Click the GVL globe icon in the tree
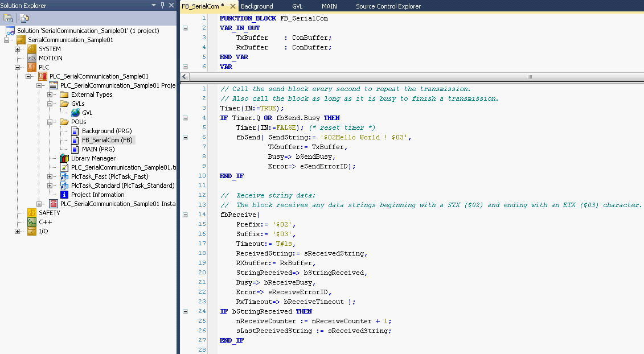This screenshot has width=644, height=354. pyautogui.click(x=76, y=113)
